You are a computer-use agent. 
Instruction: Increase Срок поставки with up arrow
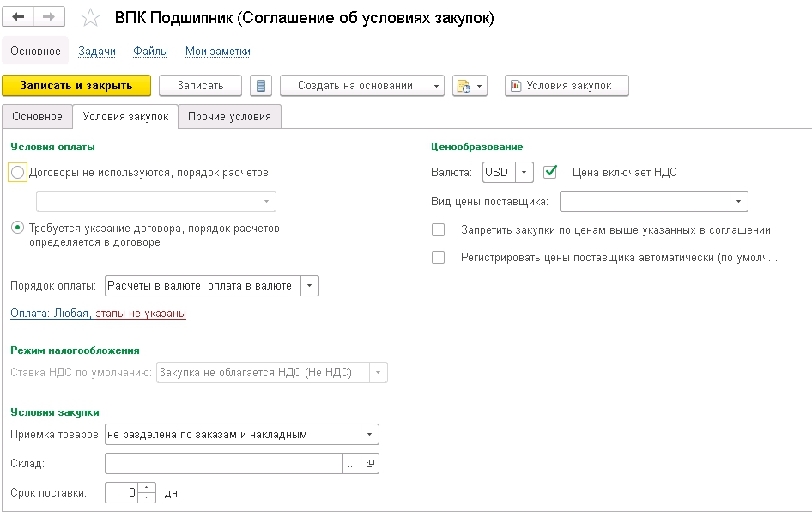pos(147,488)
